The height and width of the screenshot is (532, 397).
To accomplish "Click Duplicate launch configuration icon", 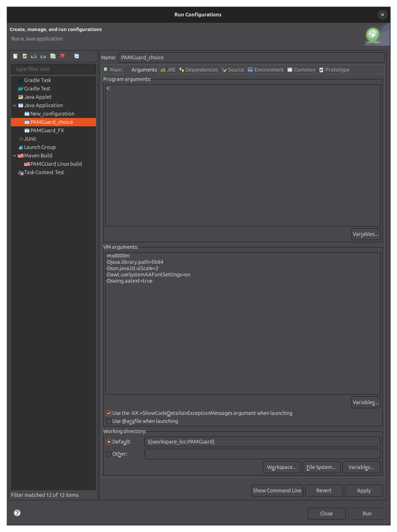I will pyautogui.click(x=53, y=56).
